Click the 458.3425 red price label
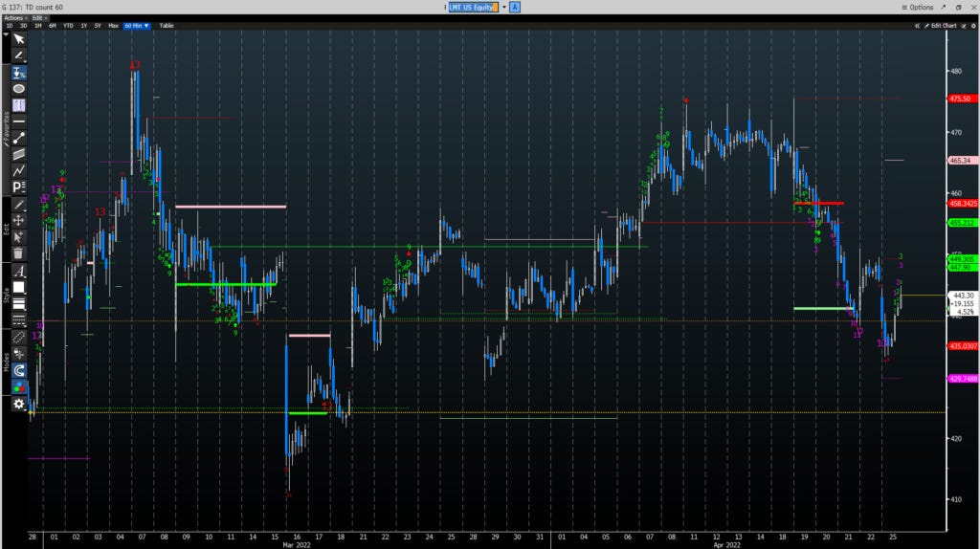This screenshot has height=549, width=980. 963,204
